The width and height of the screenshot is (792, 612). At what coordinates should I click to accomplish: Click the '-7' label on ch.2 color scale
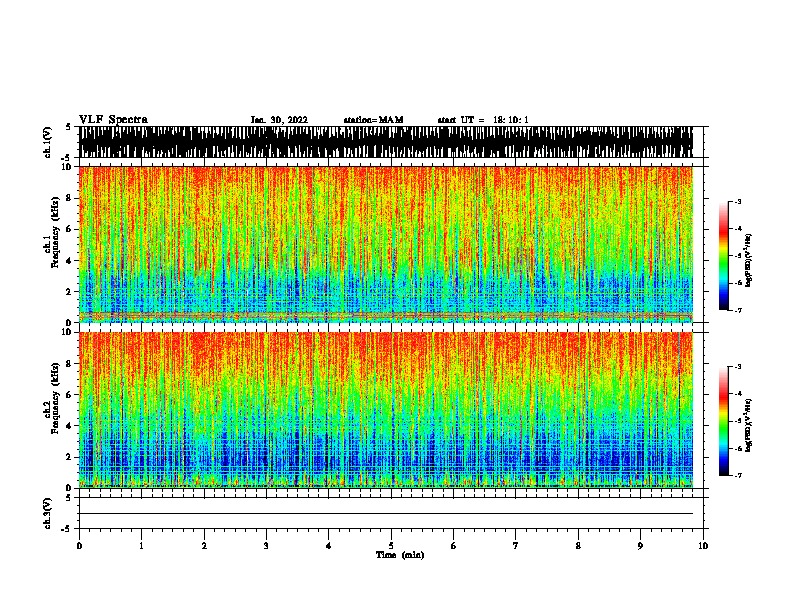(x=737, y=475)
